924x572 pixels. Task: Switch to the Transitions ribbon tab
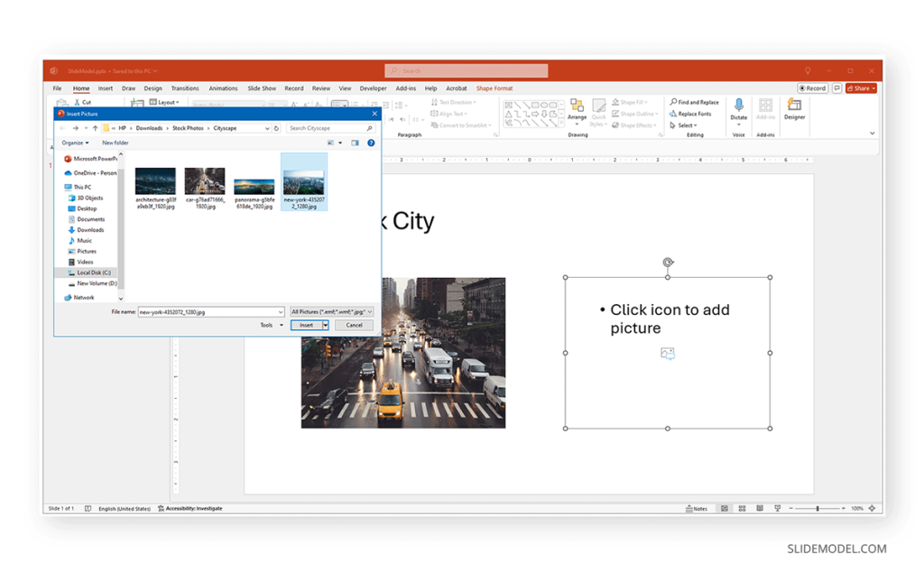(185, 88)
